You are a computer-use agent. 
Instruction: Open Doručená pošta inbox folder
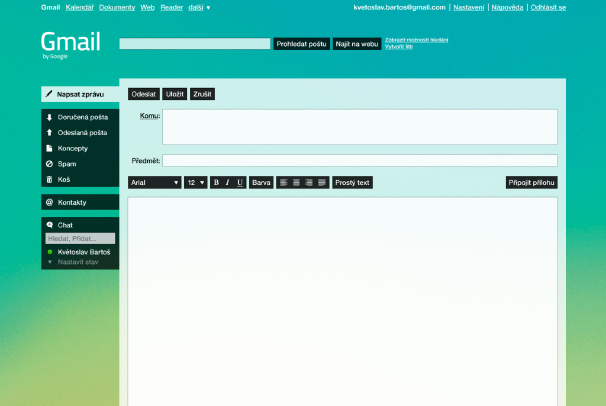(x=82, y=117)
